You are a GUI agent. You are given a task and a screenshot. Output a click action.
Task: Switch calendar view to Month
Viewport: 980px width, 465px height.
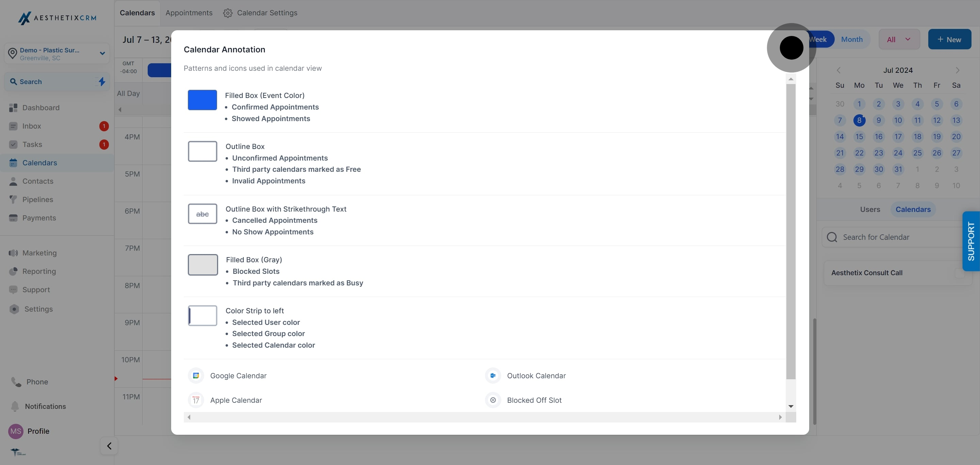pos(852,39)
